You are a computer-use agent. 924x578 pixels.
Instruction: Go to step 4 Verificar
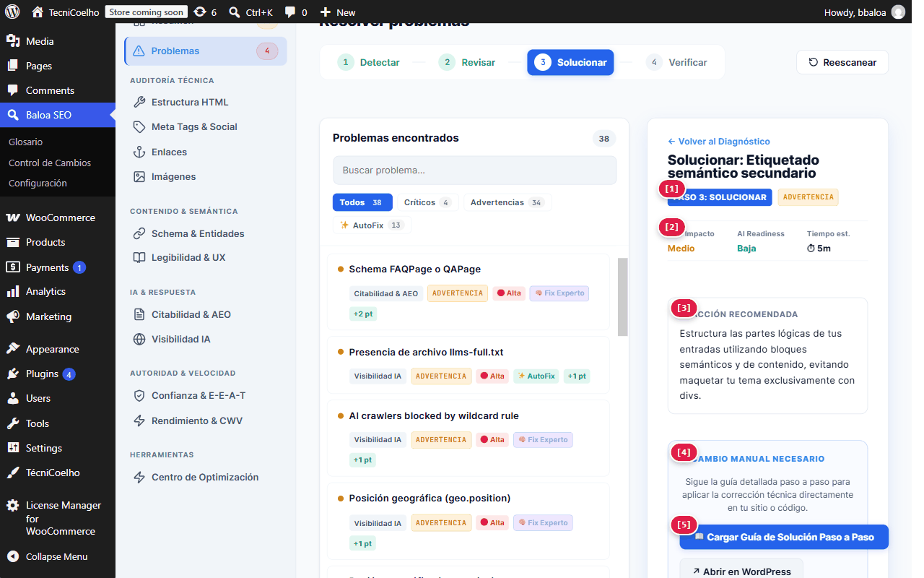[676, 62]
